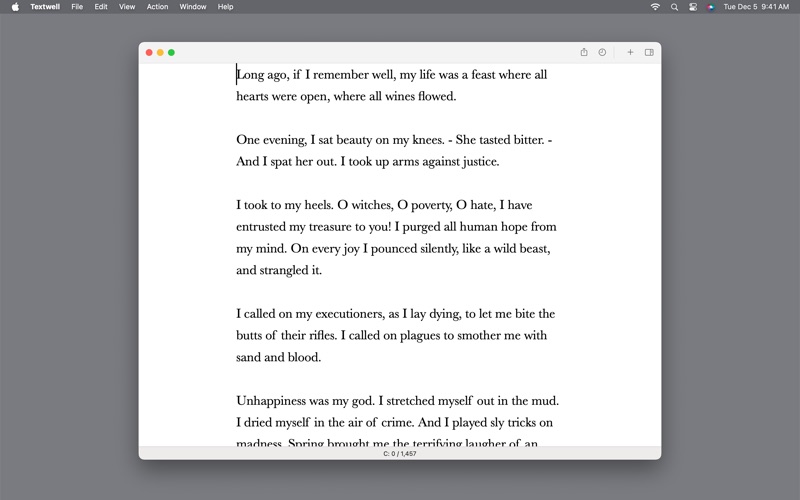Screen dimensions: 800x500
Task: Click on text 'And I spat her out.'
Action: [287, 162]
